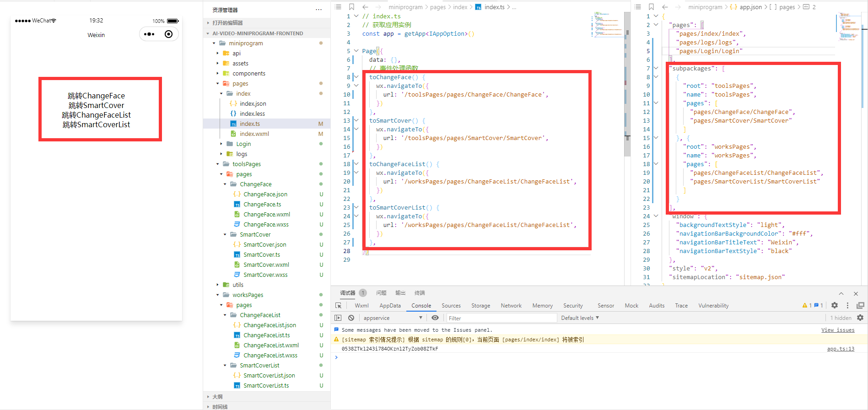Screen dimensions: 868x410
Task: Click bookmark icon in index.ts editor
Action: 351,7
